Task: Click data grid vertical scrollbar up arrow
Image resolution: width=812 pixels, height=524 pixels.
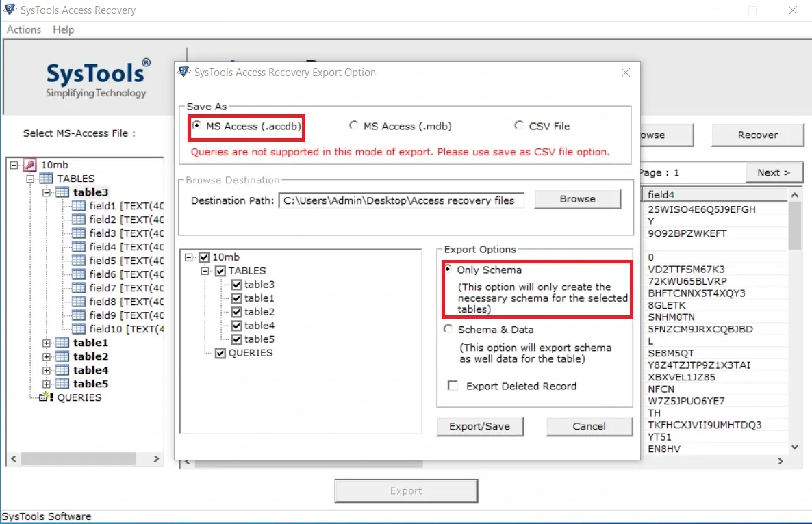Action: pyautogui.click(x=795, y=195)
